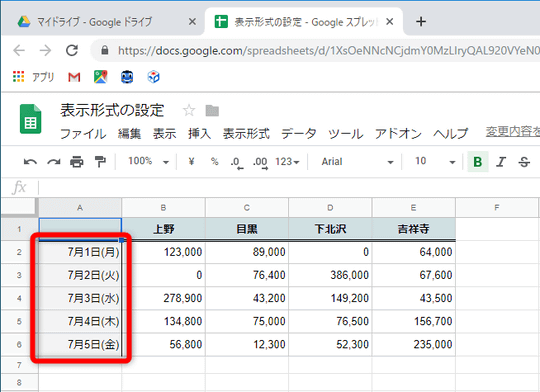The height and width of the screenshot is (392, 540).
Task: Click cell with value 278,900
Action: [163, 298]
